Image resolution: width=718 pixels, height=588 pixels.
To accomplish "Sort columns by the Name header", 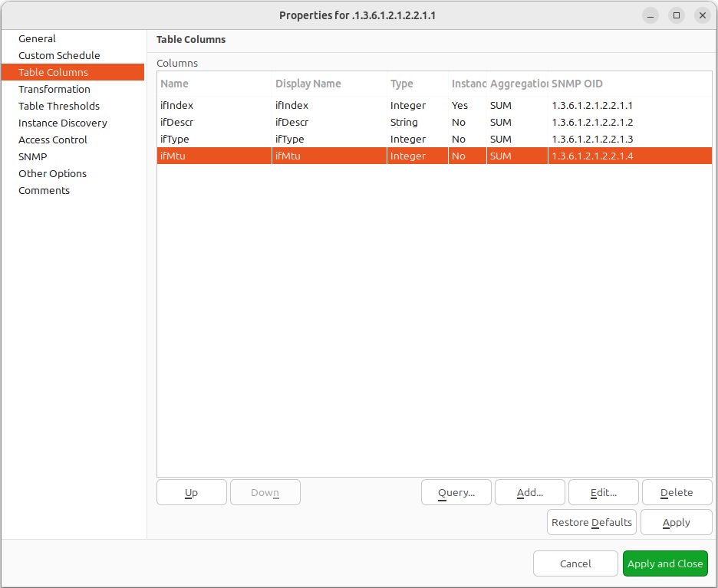I will pos(173,83).
